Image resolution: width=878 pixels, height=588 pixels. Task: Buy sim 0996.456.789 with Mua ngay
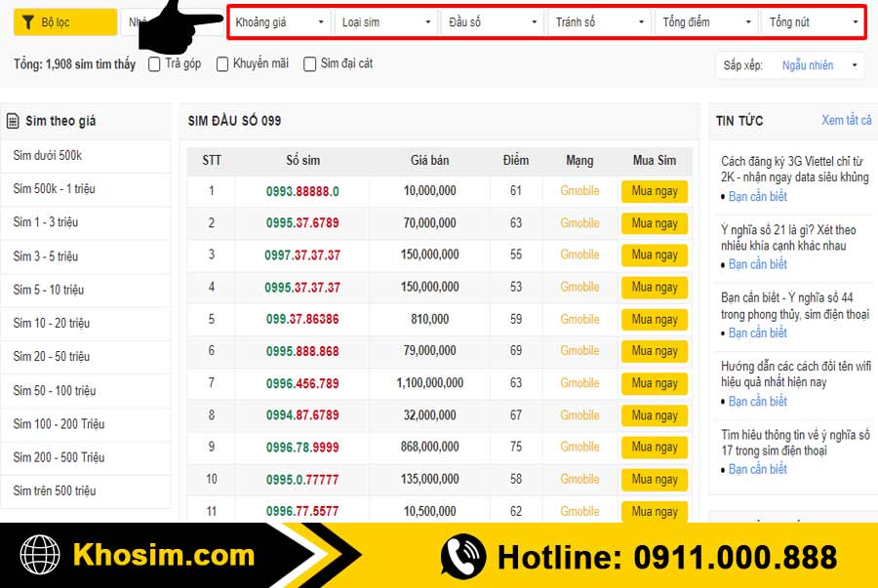click(x=654, y=383)
